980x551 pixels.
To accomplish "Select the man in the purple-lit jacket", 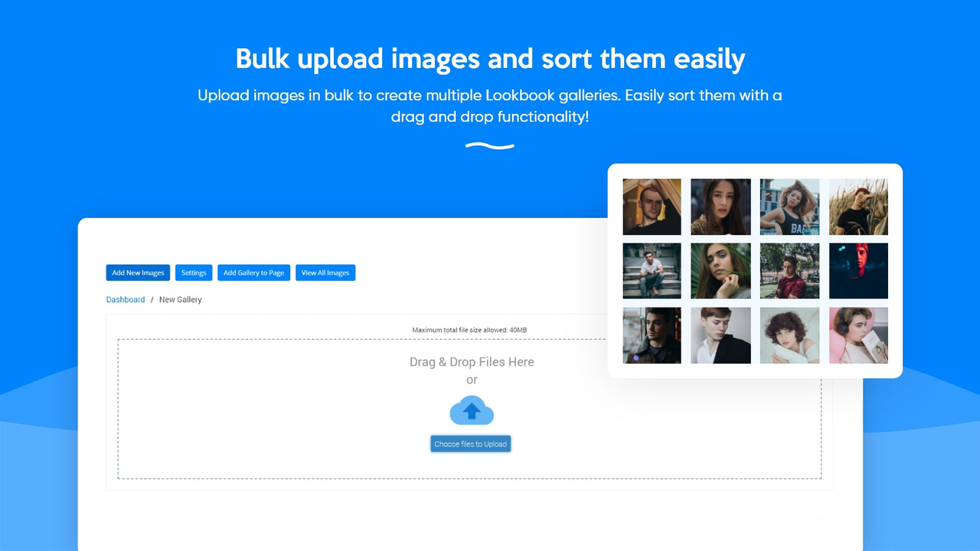I will [652, 335].
